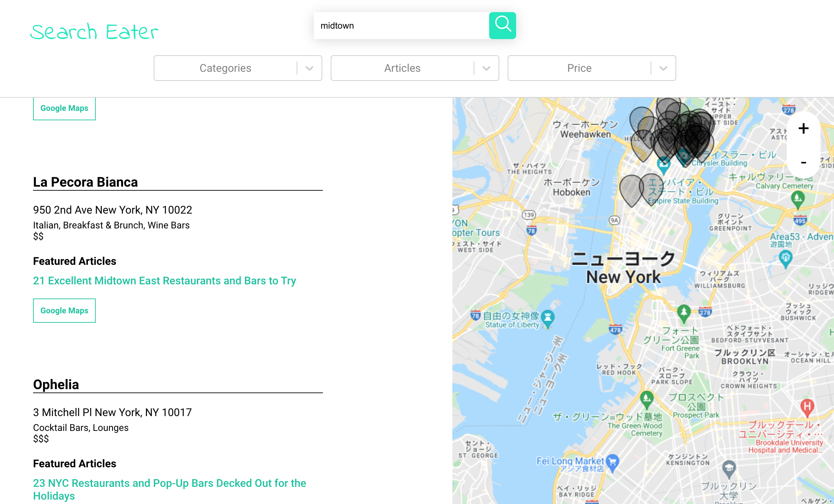The image size is (834, 504).
Task: Click the Brooklyn College graduation cap marker
Action: pos(729,470)
